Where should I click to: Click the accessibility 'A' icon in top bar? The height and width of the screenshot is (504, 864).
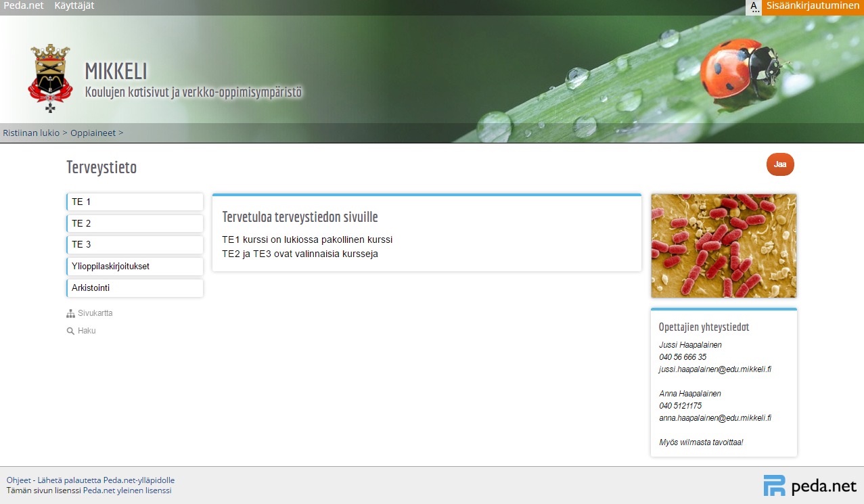pyautogui.click(x=754, y=7)
